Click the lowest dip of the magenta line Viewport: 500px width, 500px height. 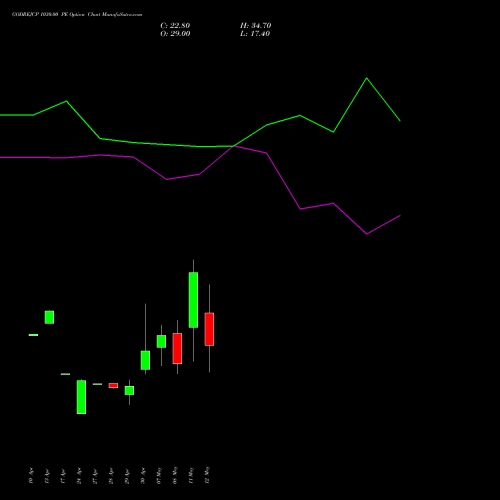click(367, 234)
